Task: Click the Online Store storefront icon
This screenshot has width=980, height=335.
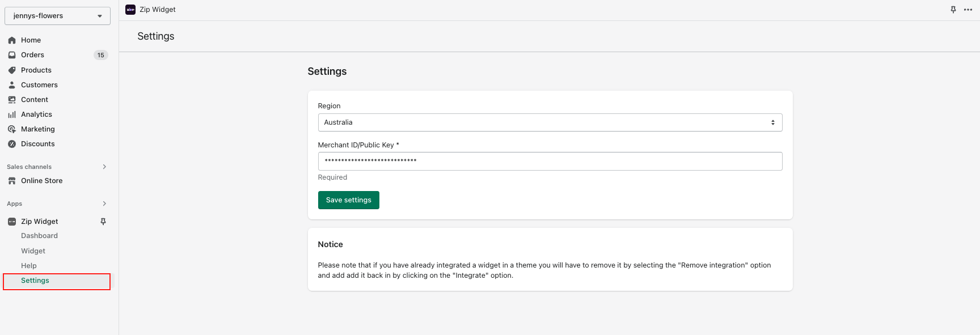Action: tap(12, 181)
